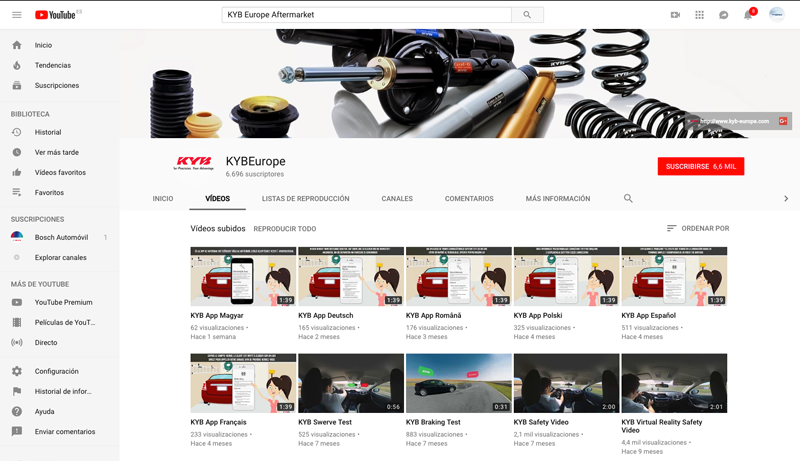Image resolution: width=800 pixels, height=461 pixels.
Task: Click the Vídeos subidos heading link
Action: (x=218, y=228)
